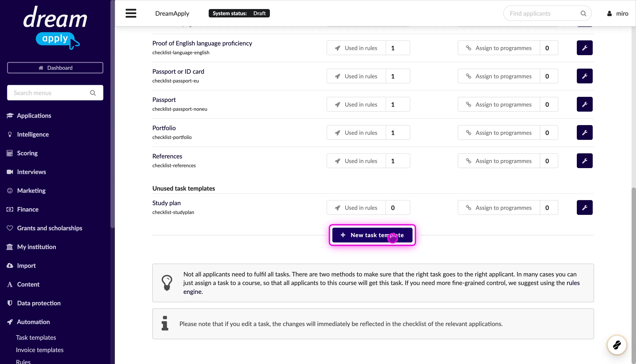Open Invoice templates submenu item
Screen dimensions: 636x364
(x=40, y=350)
